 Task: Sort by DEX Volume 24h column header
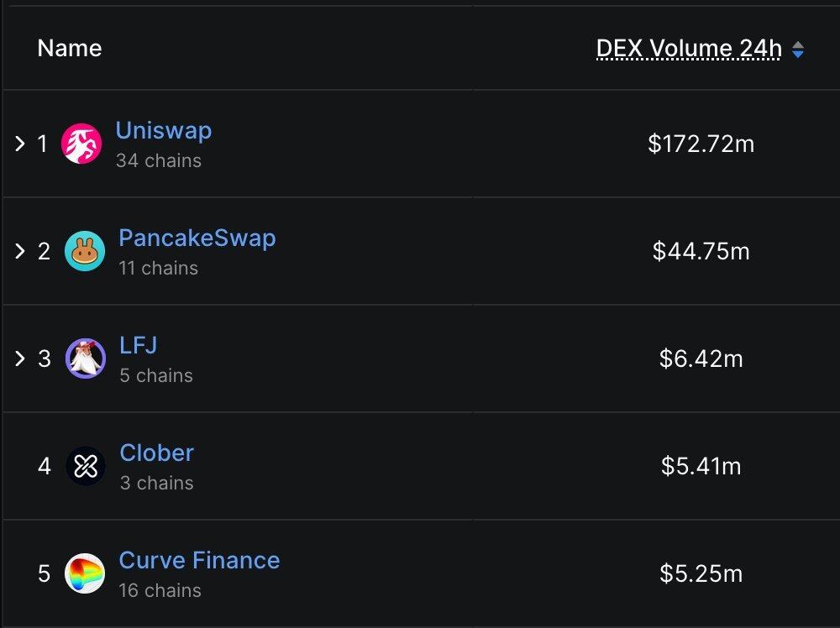[688, 49]
